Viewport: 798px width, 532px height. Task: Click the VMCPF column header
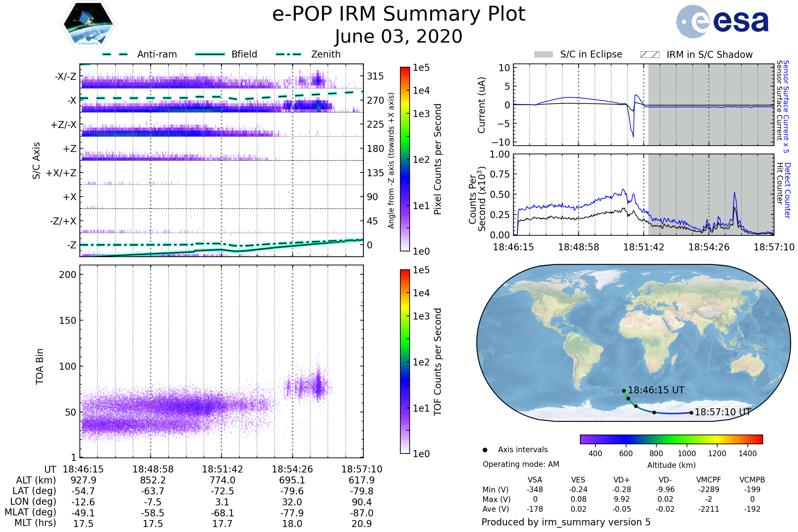click(709, 480)
